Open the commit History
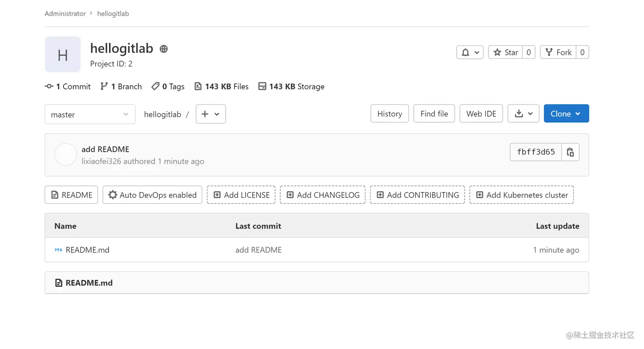Image resolution: width=644 pixels, height=349 pixels. point(390,114)
